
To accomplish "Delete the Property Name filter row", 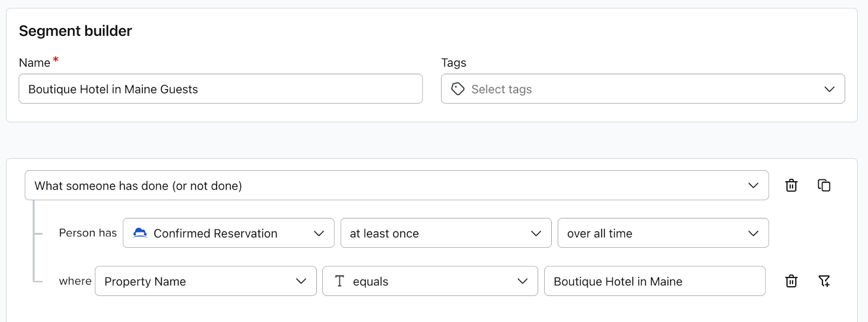I will click(x=791, y=281).
